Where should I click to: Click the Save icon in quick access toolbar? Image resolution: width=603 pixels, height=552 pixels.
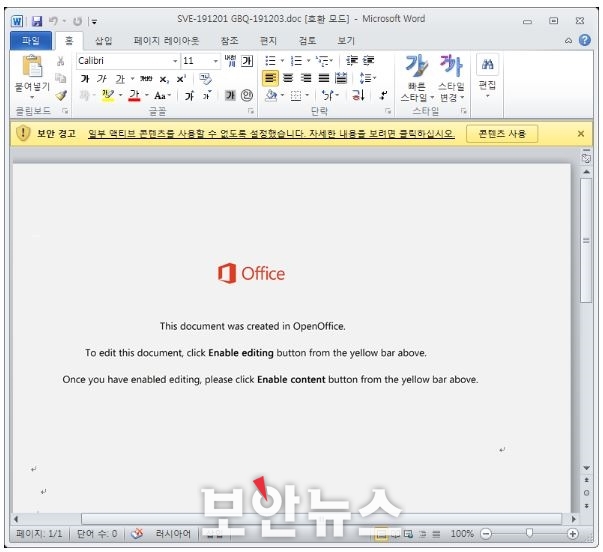(x=37, y=21)
